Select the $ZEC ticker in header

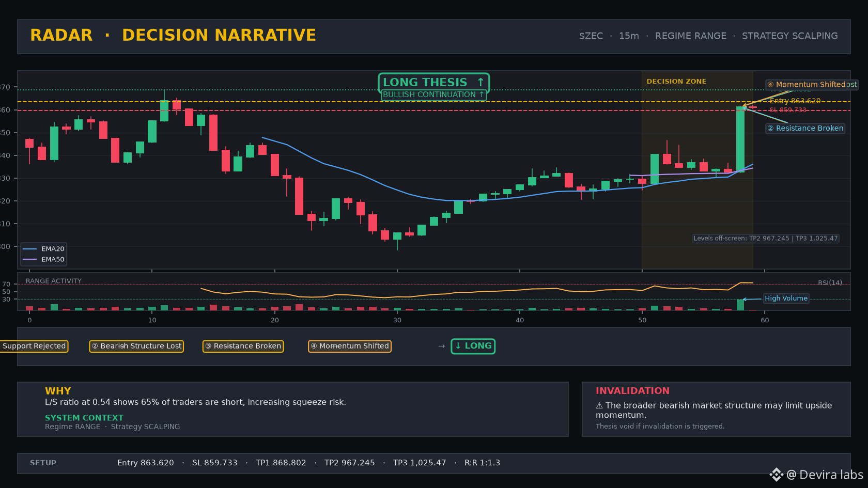tap(591, 36)
